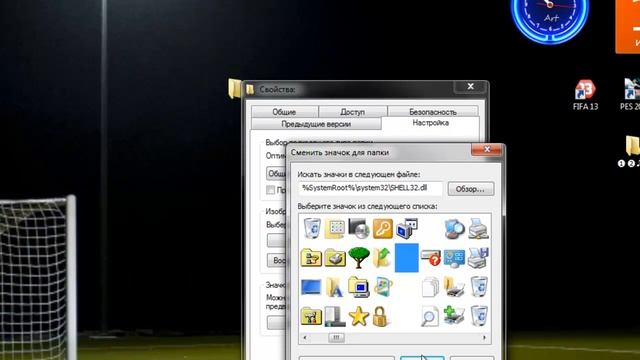Image resolution: width=640 pixels, height=360 pixels.
Task: Open the PES desktop shortcut
Action: point(631,95)
